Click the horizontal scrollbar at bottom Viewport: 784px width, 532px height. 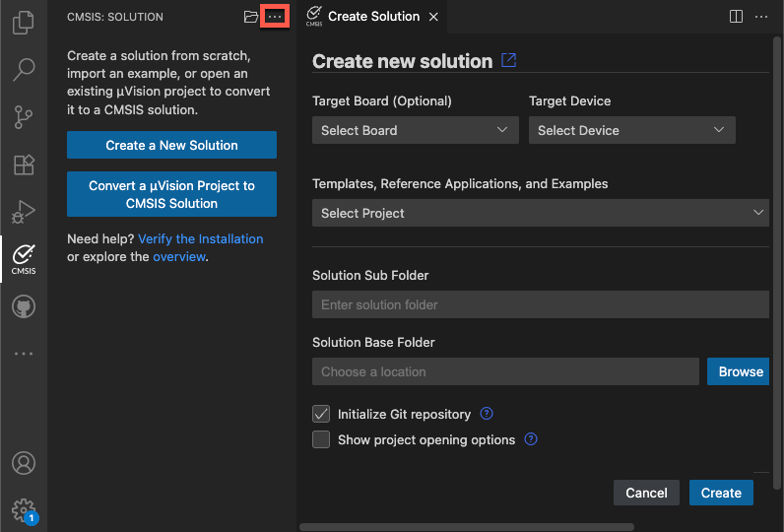click(x=467, y=527)
